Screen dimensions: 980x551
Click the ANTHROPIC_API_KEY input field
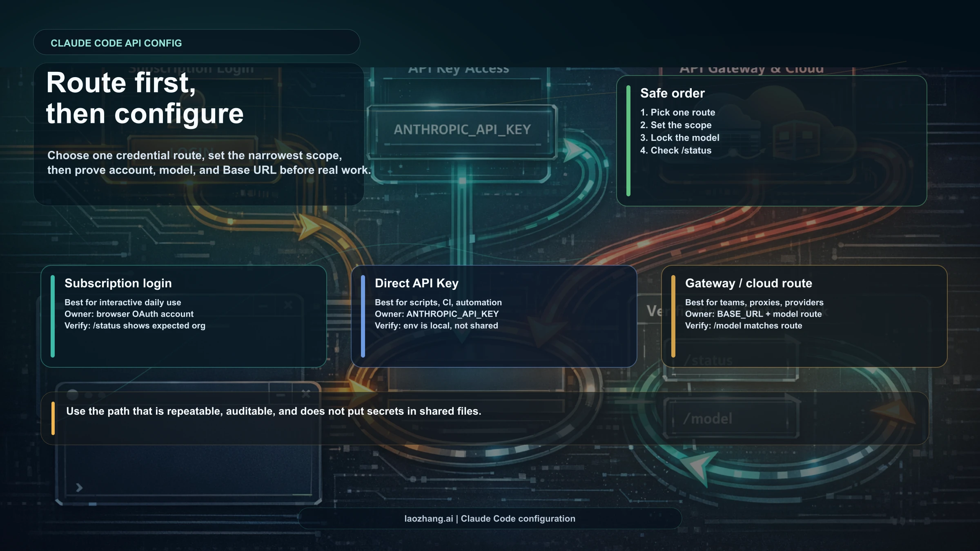click(461, 131)
